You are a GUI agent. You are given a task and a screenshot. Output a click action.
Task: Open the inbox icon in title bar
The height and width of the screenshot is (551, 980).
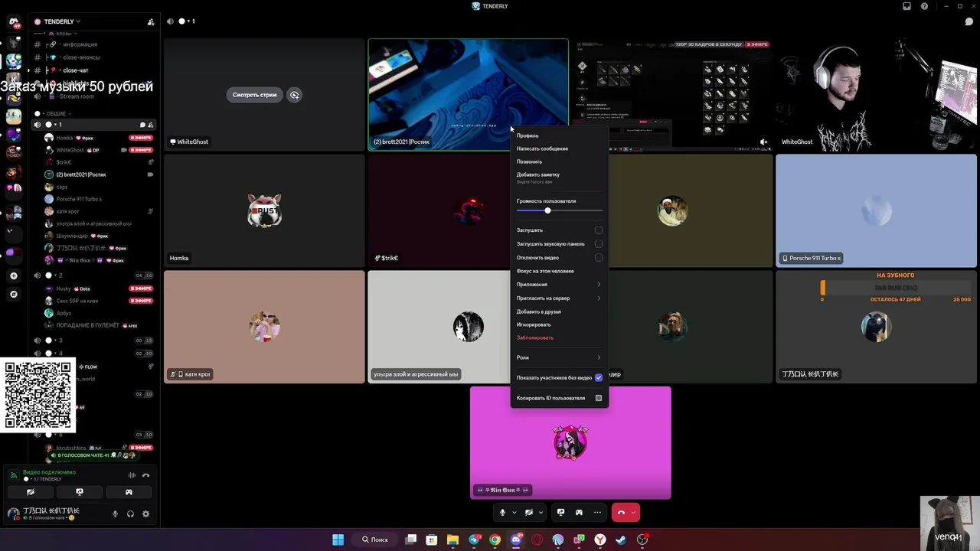point(907,6)
